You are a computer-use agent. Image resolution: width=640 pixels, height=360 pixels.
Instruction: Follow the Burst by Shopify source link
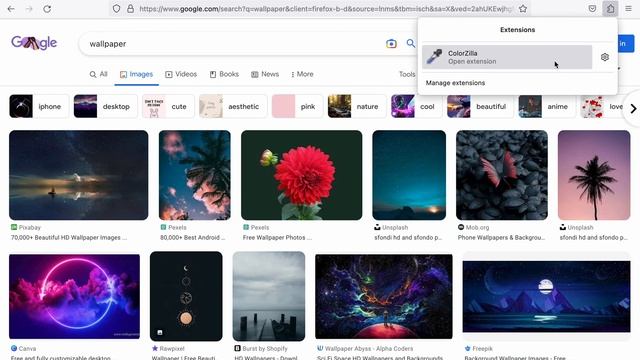click(x=261, y=349)
